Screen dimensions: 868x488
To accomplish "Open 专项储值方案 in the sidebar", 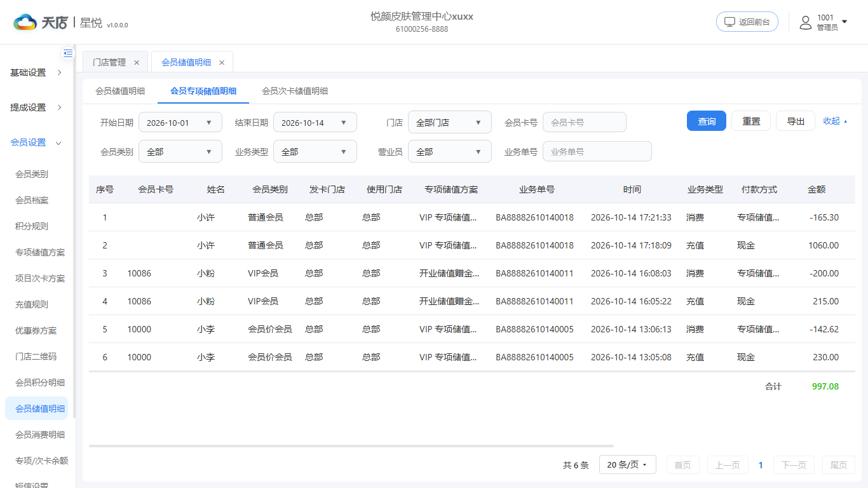I will click(x=40, y=252).
